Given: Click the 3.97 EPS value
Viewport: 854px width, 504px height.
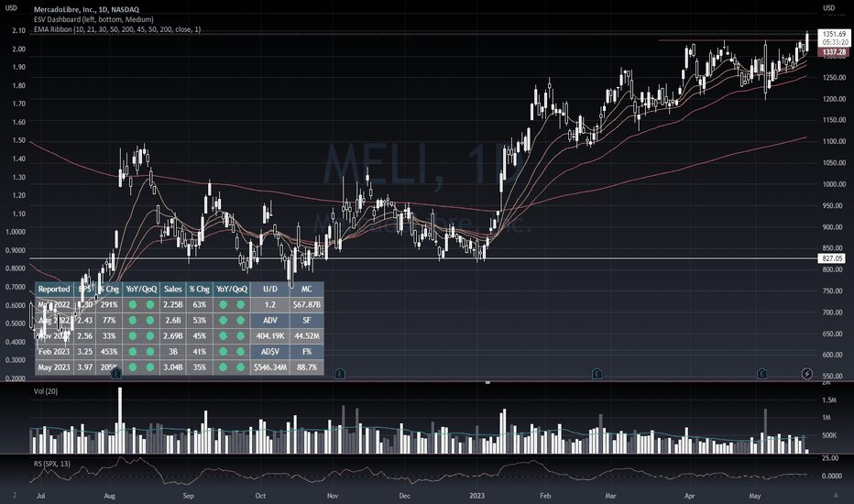Looking at the screenshot, I should click(x=85, y=367).
